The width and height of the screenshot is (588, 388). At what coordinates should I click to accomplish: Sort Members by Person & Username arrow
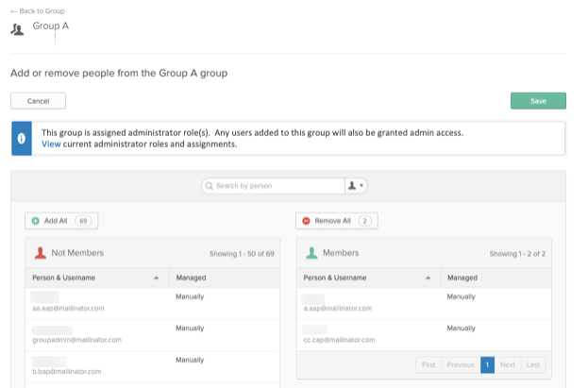pos(428,278)
